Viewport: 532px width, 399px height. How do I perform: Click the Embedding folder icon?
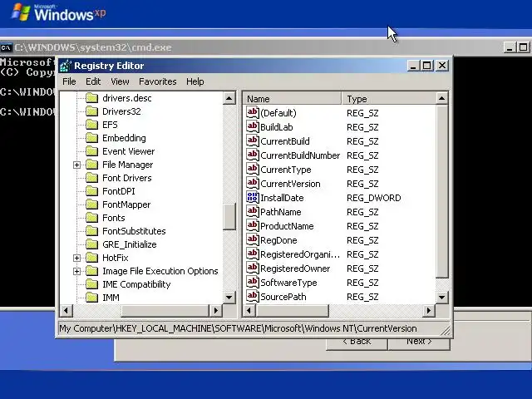pos(91,138)
